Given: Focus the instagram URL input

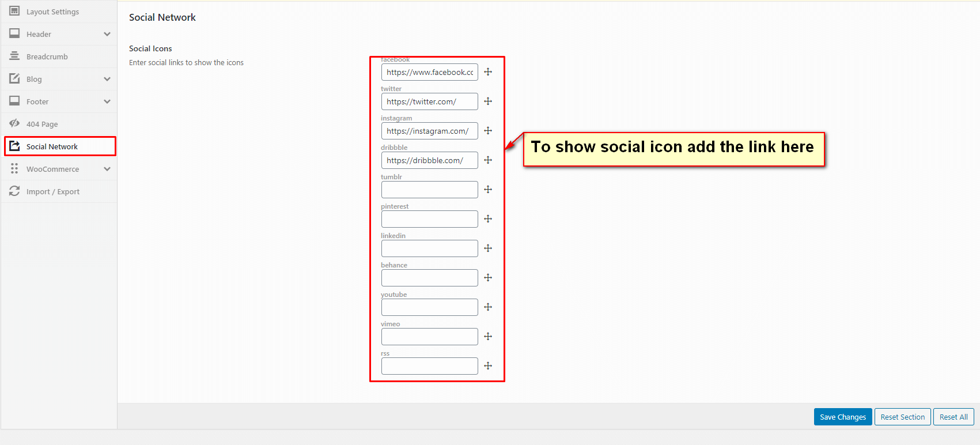Looking at the screenshot, I should [x=430, y=131].
